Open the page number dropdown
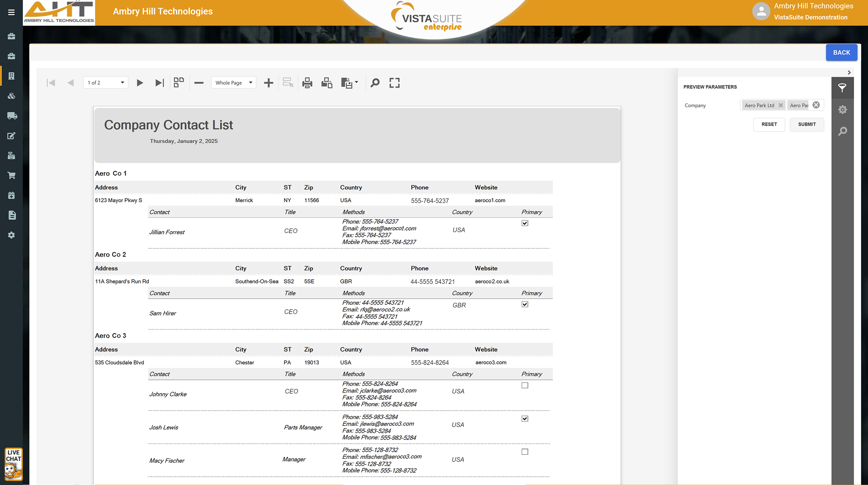868x485 pixels. click(106, 83)
